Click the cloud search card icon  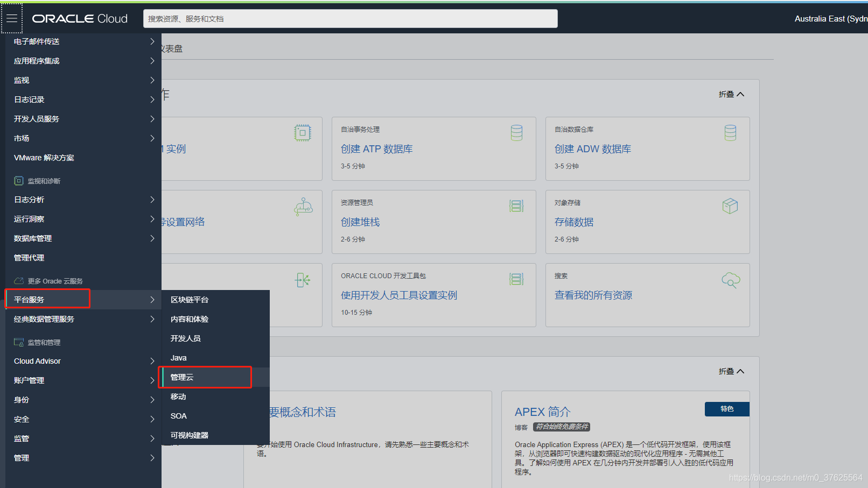pos(731,280)
